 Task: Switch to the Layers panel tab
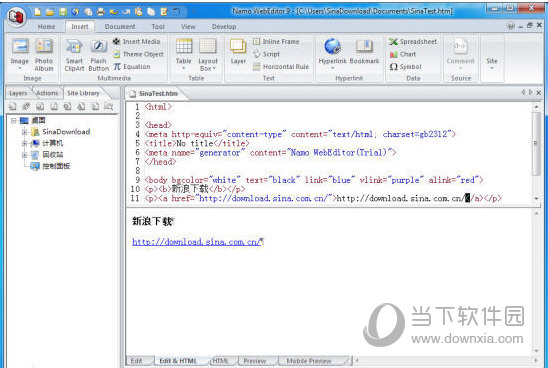(18, 93)
